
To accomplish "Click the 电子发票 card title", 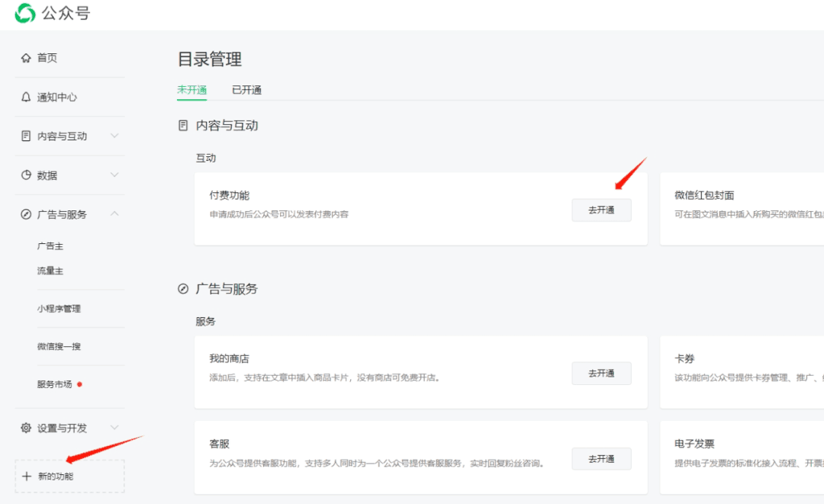I will [x=694, y=444].
